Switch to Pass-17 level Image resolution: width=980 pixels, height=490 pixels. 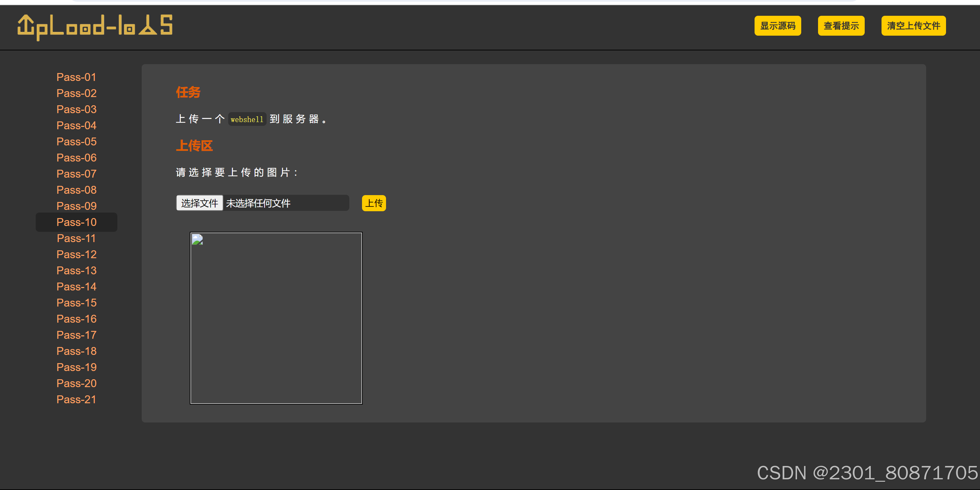click(x=76, y=335)
